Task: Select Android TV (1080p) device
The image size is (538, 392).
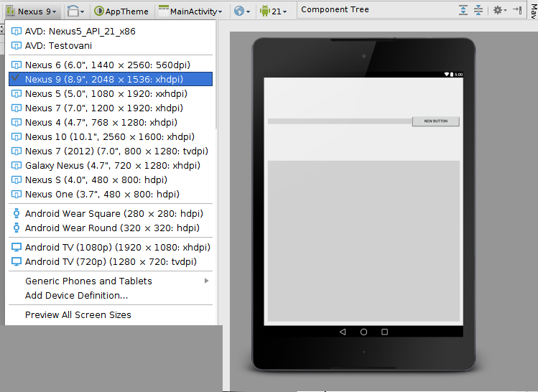Action: coord(111,247)
